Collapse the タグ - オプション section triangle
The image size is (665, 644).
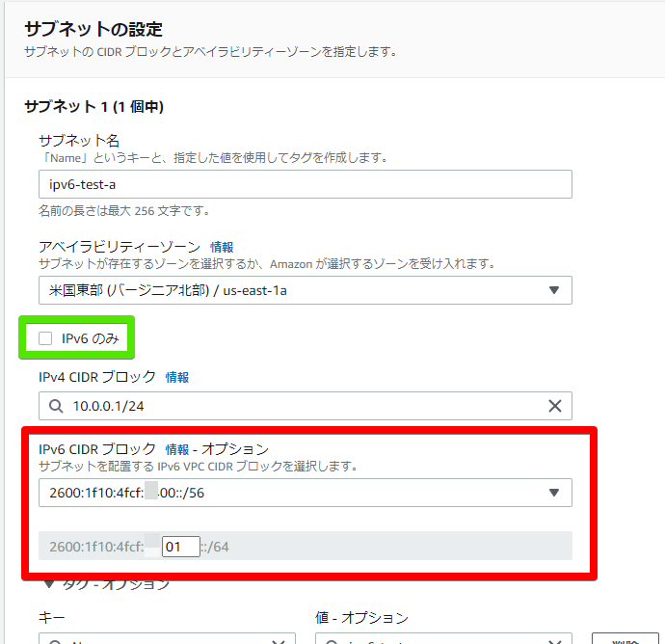(49, 584)
